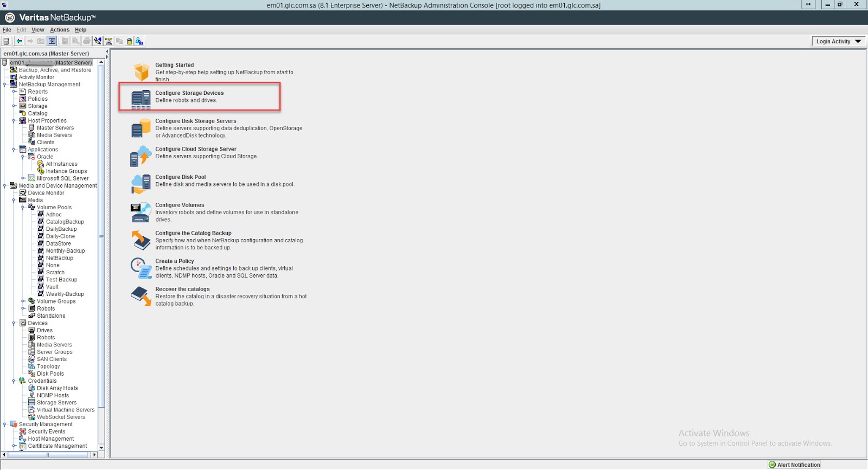Screen dimensions: 868x470
Task: Click the Alert Notification status button
Action: 794,465
